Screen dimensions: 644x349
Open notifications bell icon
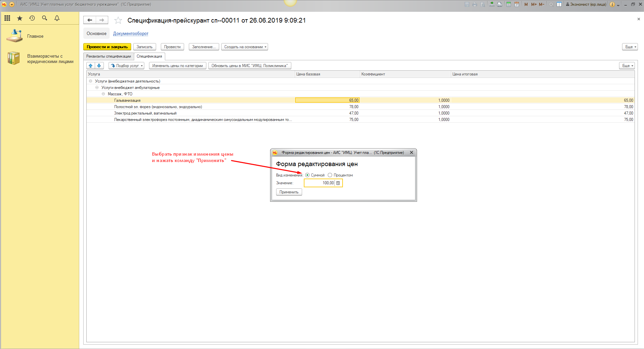57,18
